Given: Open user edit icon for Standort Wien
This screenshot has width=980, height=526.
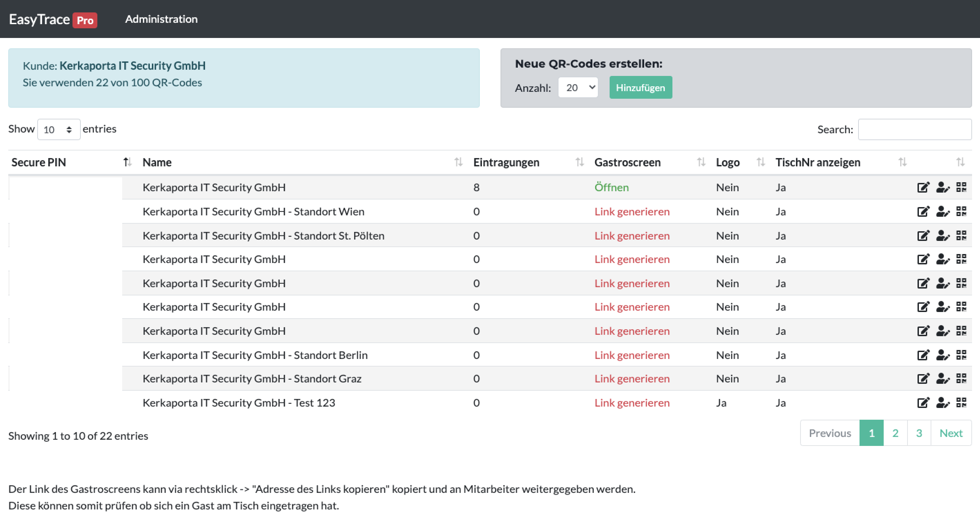Looking at the screenshot, I should click(943, 211).
